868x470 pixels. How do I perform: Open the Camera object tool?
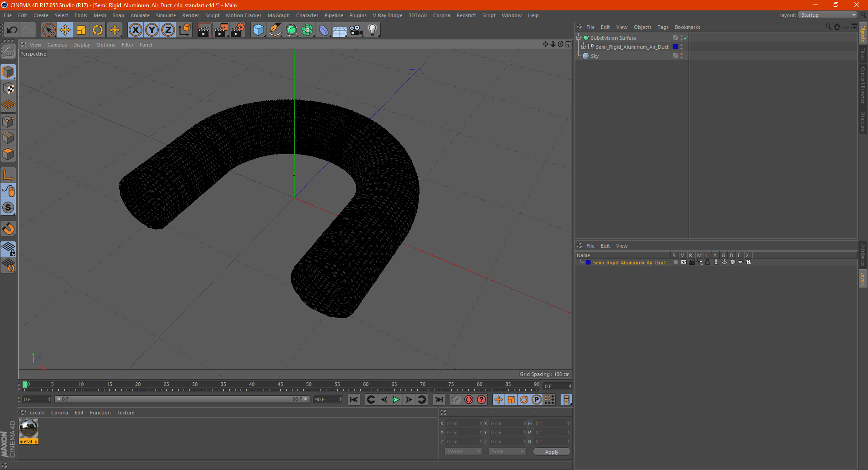[x=356, y=30]
